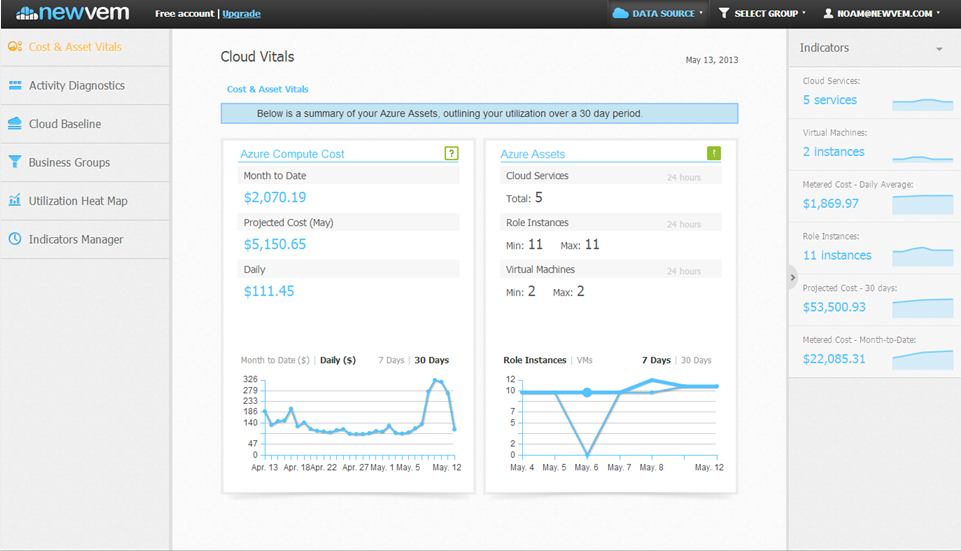Screen dimensions: 961x551
Task: Click the Metered Cost Month-to-Date sparkline
Action: point(922,359)
